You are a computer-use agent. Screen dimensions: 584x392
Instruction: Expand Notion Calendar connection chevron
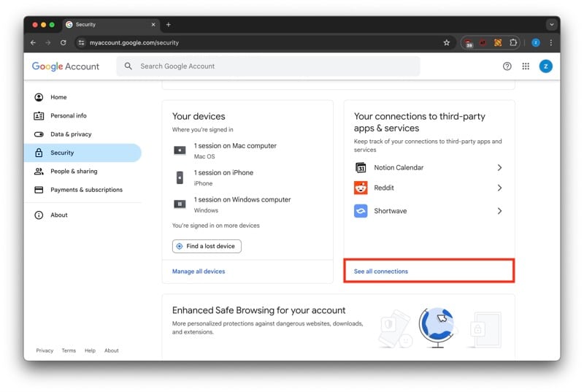(499, 167)
